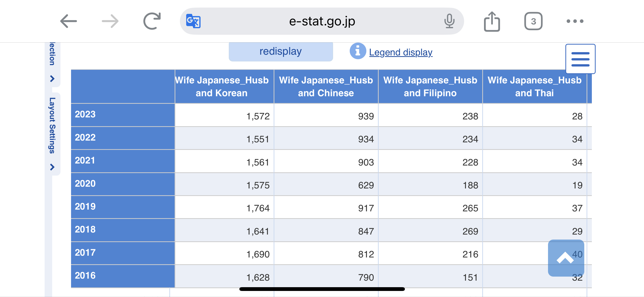Click the 812 cell in 2017 row
Image resolution: width=644 pixels, height=297 pixels.
(326, 253)
